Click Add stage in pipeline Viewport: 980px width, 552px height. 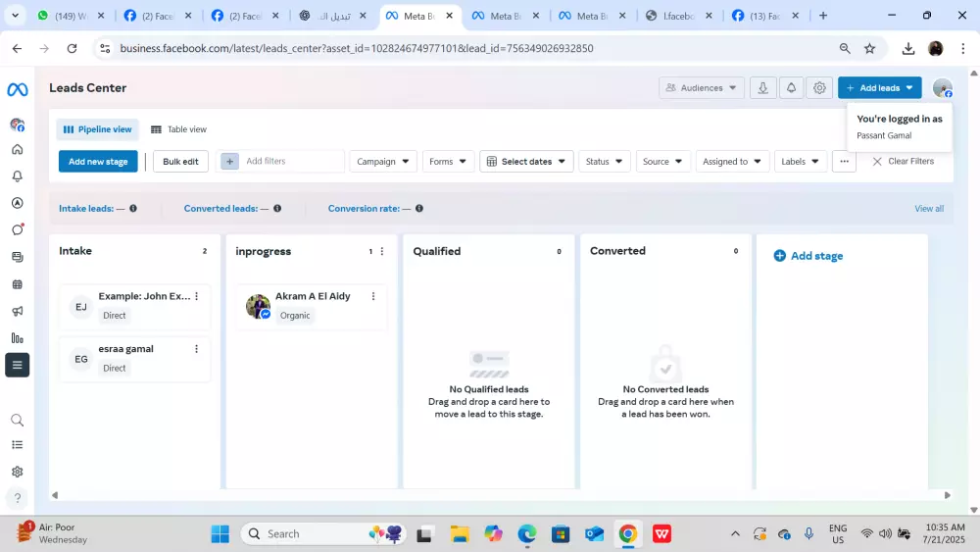[x=808, y=256]
